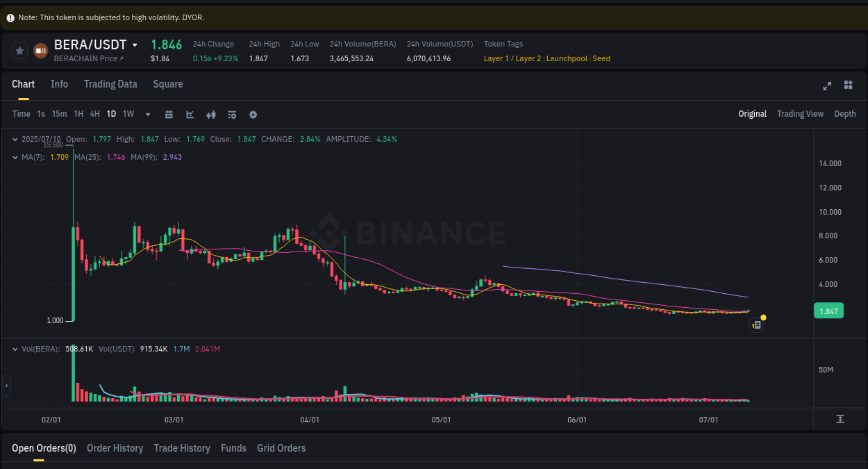Open the date range calendar icon
This screenshot has height=469, width=868.
click(x=169, y=114)
